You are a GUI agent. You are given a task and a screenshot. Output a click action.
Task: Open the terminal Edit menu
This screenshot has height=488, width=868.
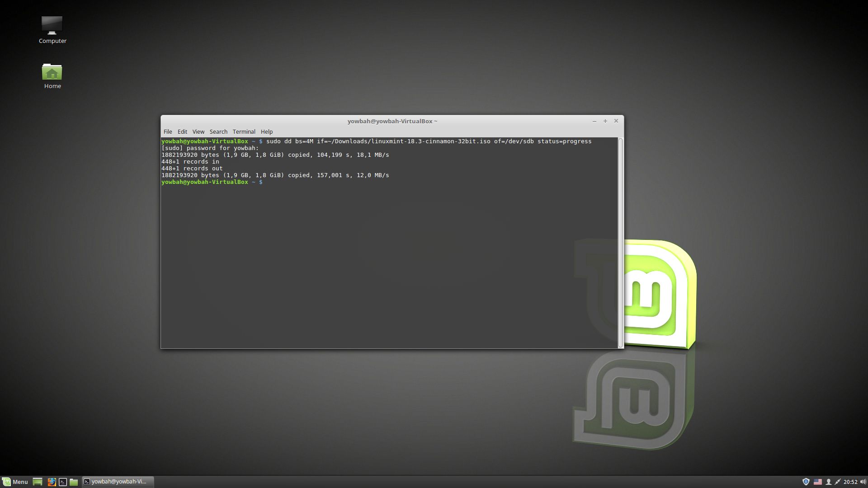(182, 131)
